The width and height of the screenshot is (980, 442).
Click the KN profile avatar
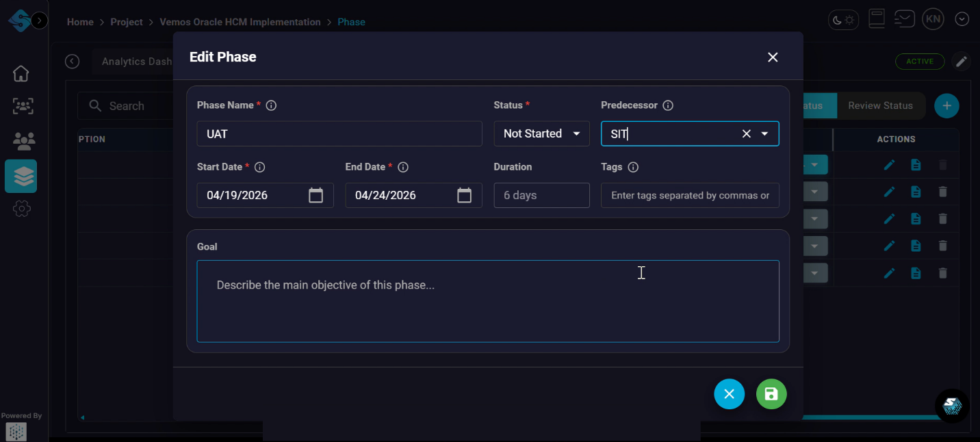click(x=933, y=18)
